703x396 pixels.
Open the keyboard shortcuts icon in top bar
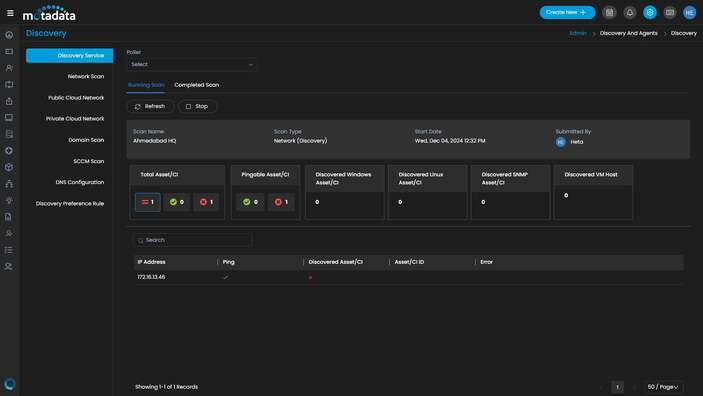coord(670,13)
